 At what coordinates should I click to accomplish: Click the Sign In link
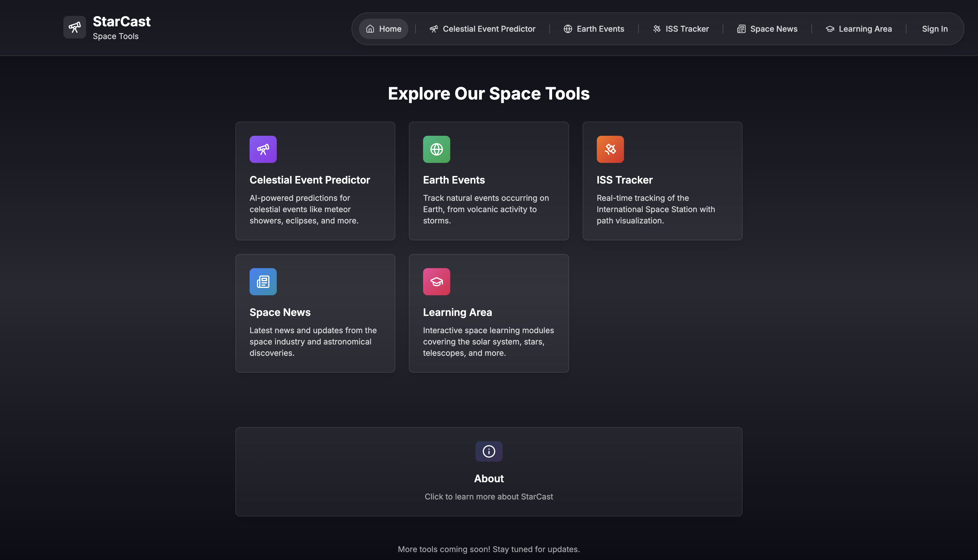tap(934, 29)
